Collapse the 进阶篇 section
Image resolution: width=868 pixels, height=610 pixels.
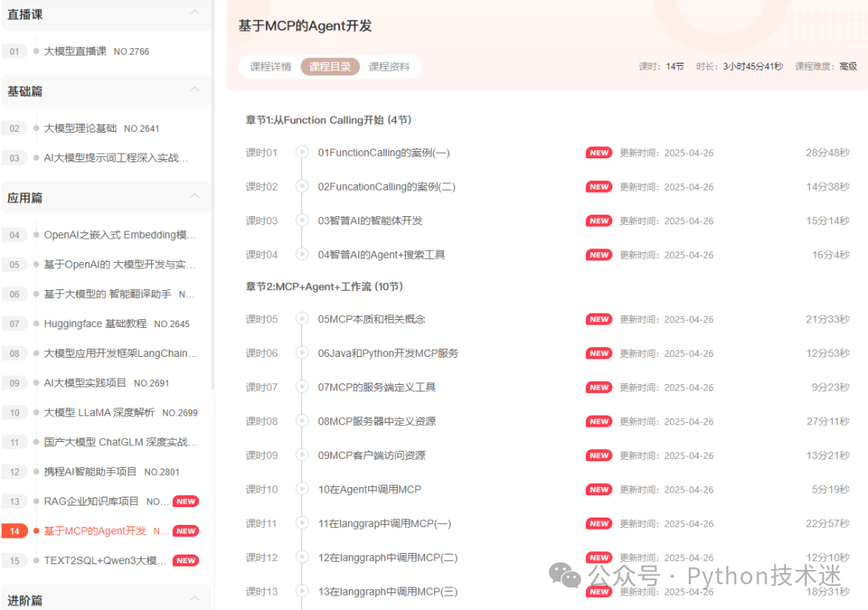click(x=194, y=599)
